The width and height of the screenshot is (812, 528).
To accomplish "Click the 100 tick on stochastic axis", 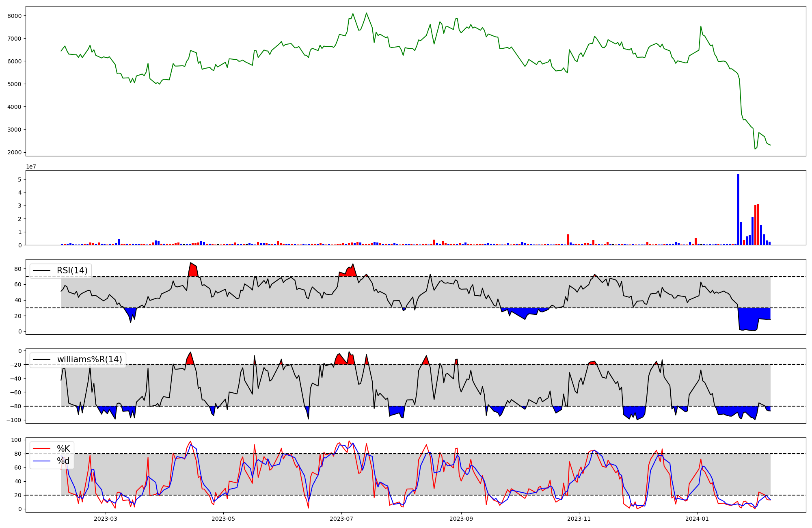I will coord(16,440).
